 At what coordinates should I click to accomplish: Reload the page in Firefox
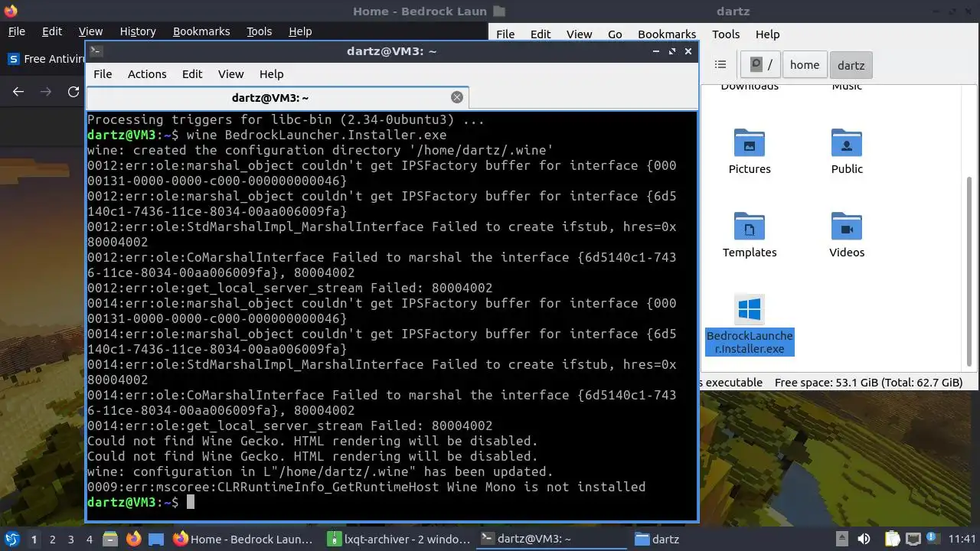click(73, 92)
